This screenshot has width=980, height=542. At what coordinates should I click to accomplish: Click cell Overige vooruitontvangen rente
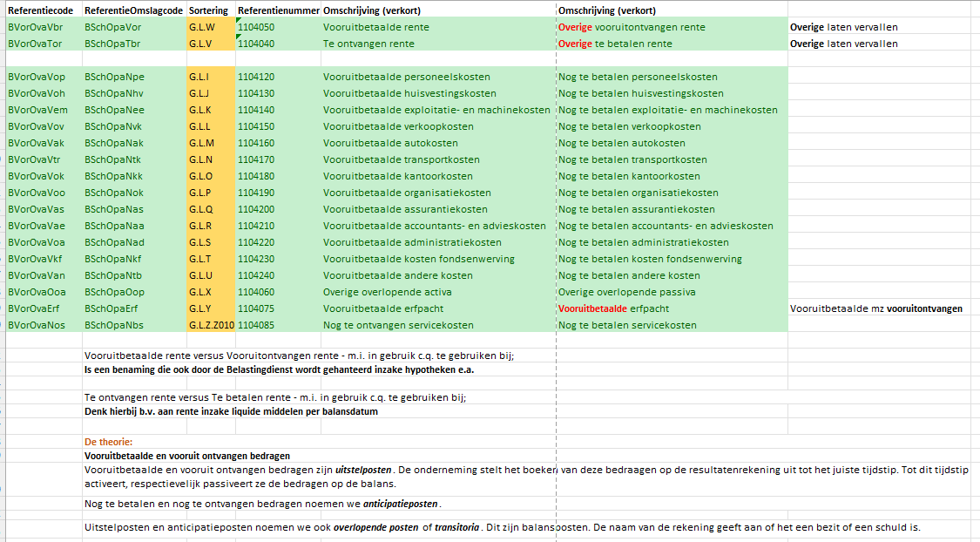pyautogui.click(x=672, y=27)
